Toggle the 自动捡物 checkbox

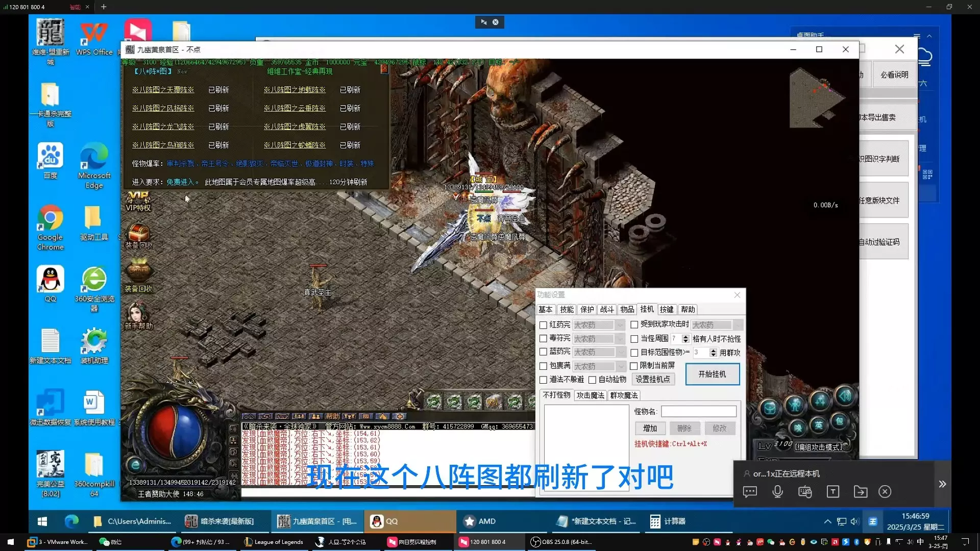592,380
